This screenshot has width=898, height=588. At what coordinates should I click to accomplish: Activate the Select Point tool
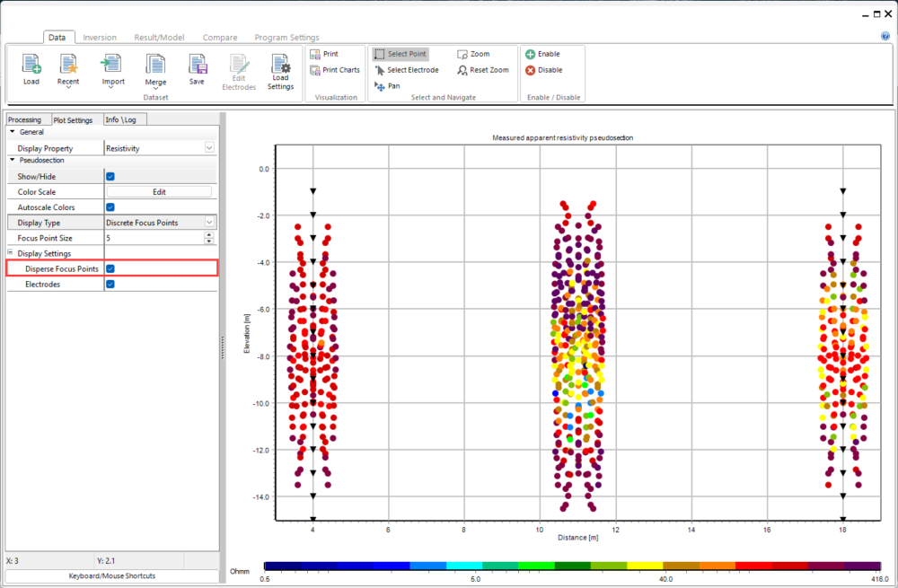(401, 54)
